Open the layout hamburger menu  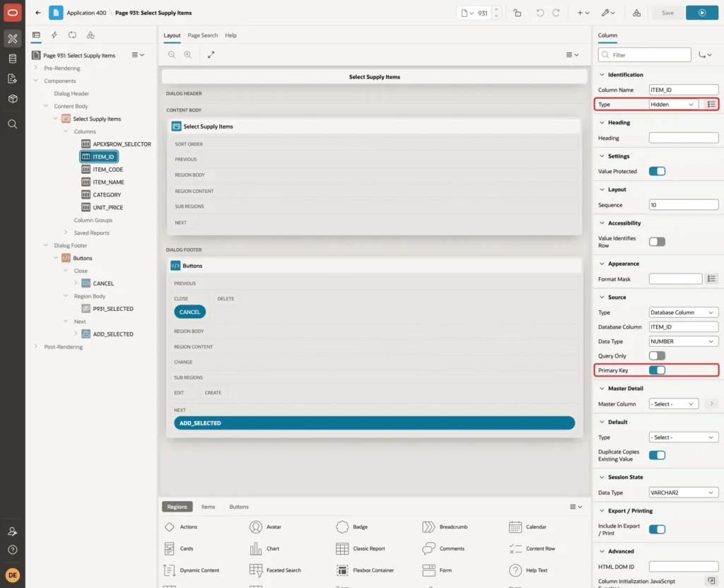tap(572, 54)
